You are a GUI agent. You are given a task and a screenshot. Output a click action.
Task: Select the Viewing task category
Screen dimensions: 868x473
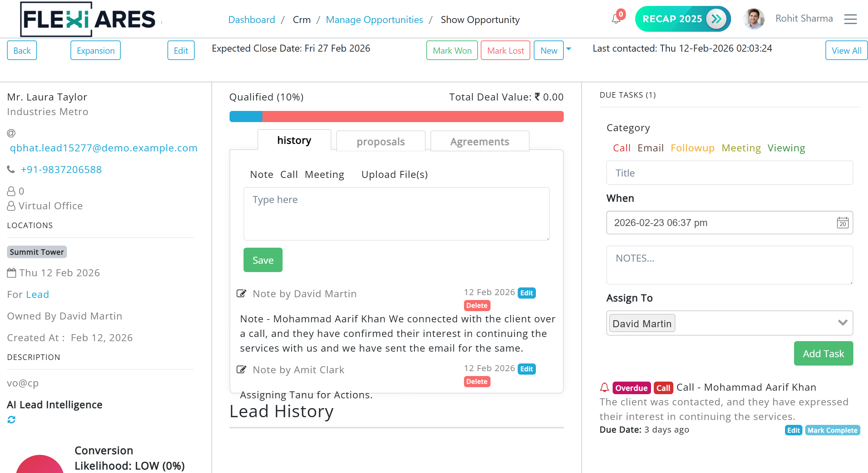click(x=786, y=148)
